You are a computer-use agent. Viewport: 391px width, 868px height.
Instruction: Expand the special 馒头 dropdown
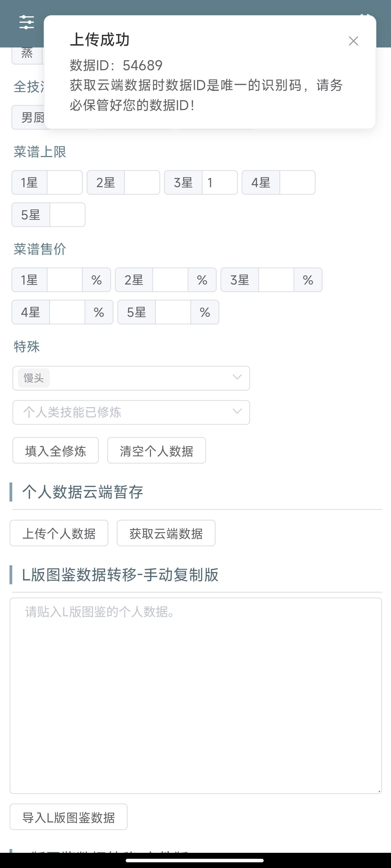(237, 377)
